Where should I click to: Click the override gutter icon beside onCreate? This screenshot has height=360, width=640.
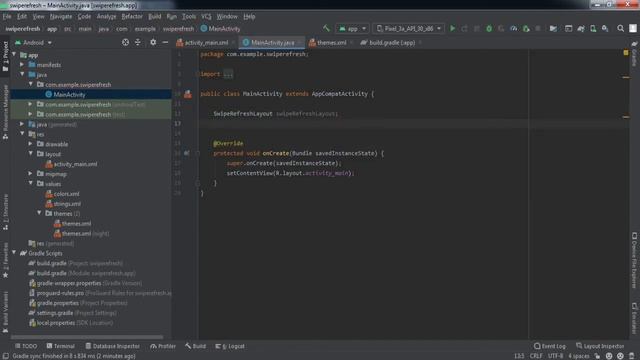point(187,153)
